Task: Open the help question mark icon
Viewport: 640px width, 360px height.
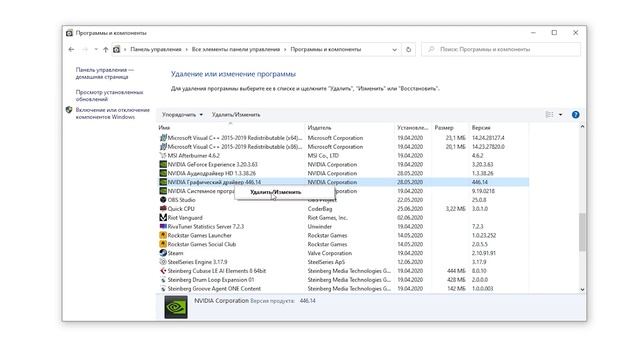Action: click(x=576, y=115)
